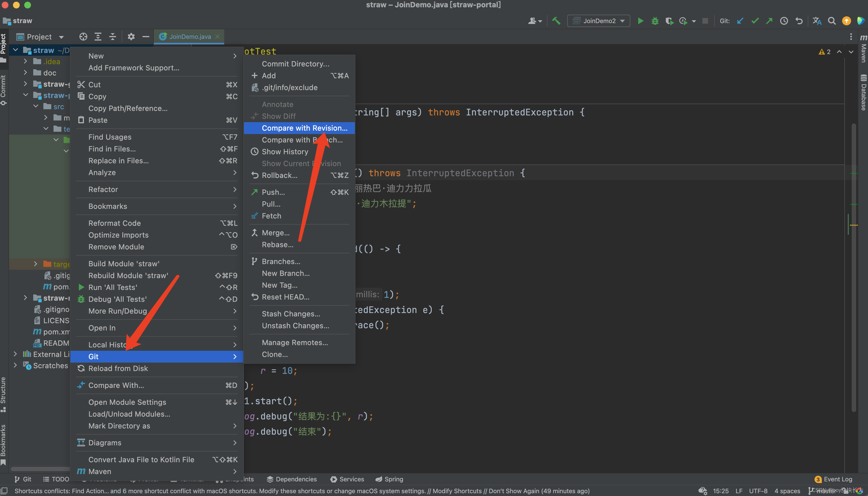Open the Services tool window

[x=347, y=479]
